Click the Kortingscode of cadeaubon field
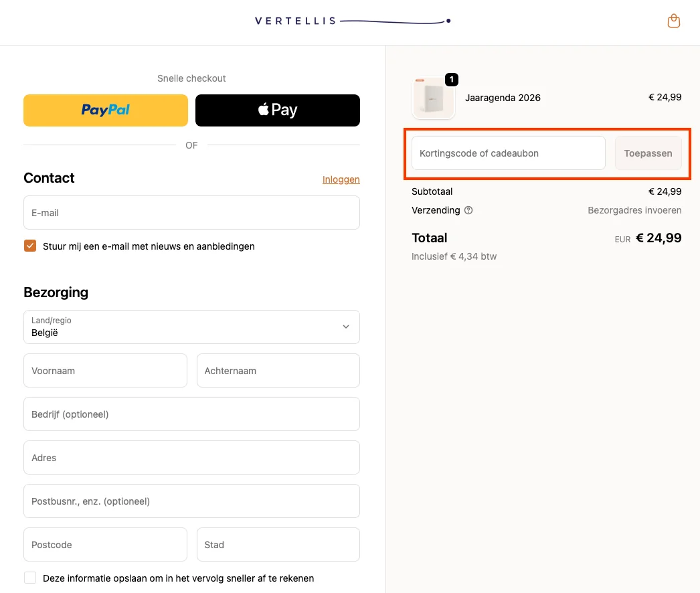The height and width of the screenshot is (593, 700). (x=508, y=153)
